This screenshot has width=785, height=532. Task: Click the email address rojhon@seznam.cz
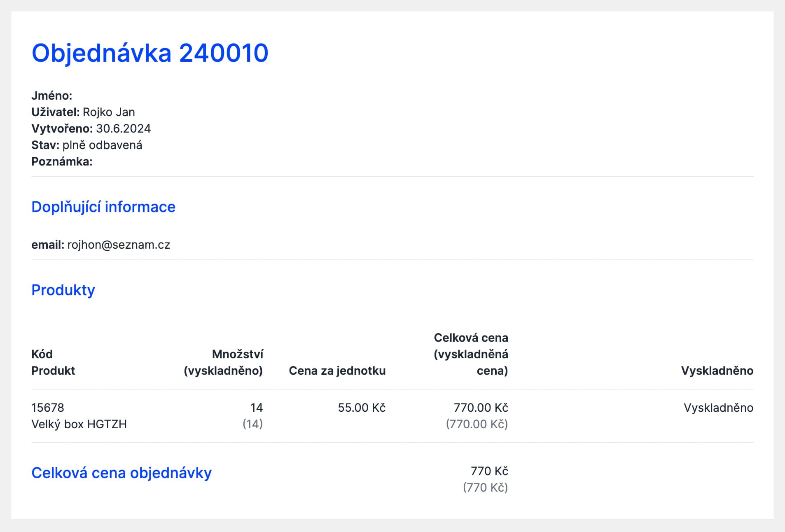tap(119, 245)
